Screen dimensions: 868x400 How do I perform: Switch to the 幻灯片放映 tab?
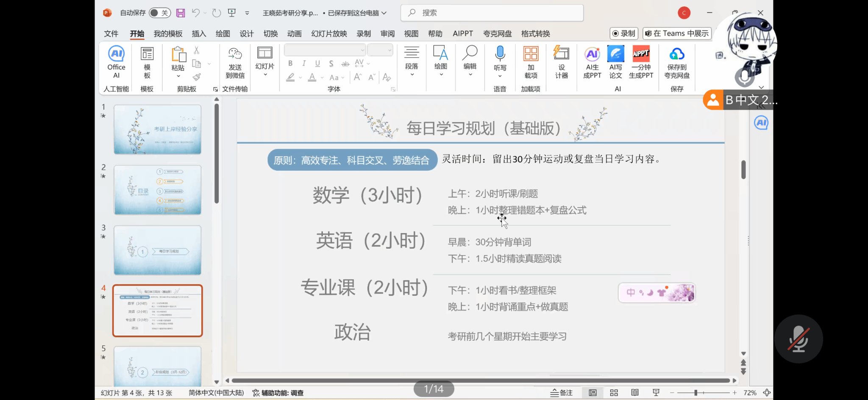329,33
